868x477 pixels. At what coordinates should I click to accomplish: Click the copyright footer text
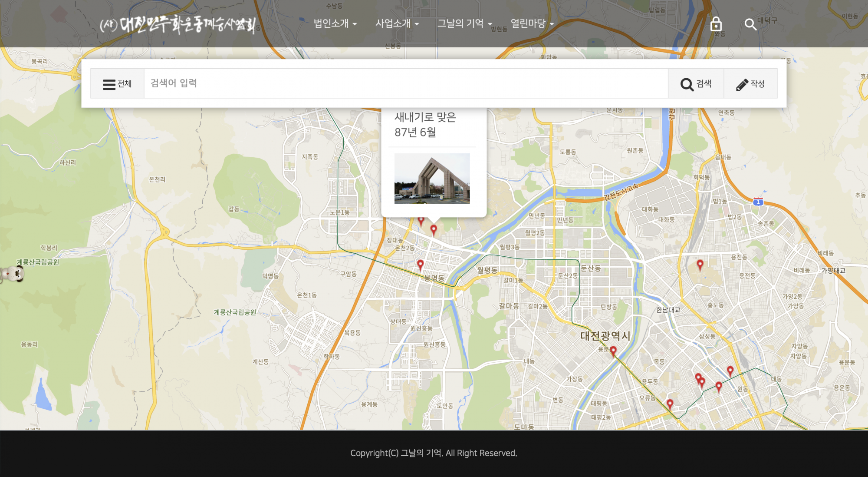click(434, 453)
